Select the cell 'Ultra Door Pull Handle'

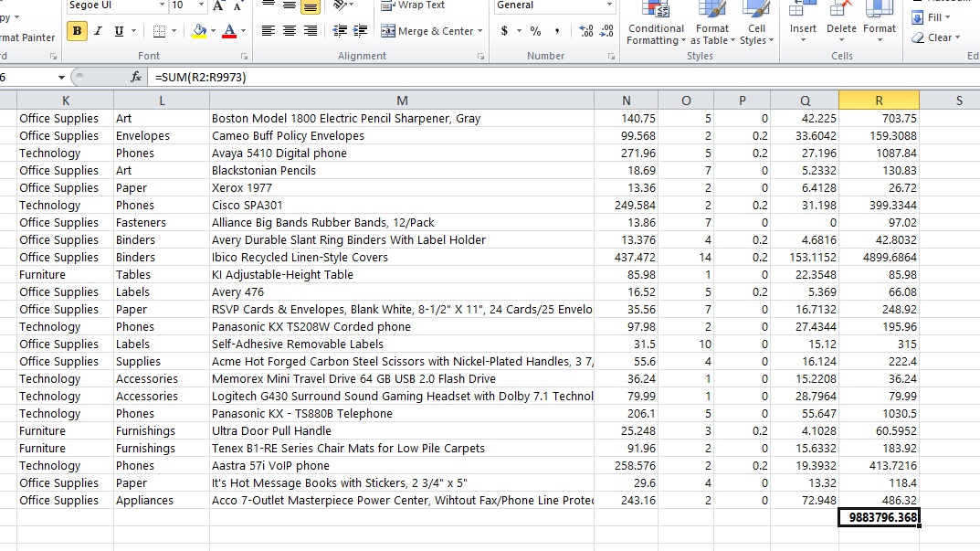(402, 431)
